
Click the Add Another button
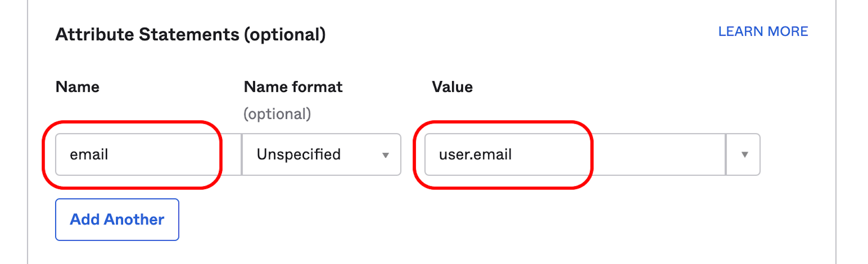pos(117,220)
